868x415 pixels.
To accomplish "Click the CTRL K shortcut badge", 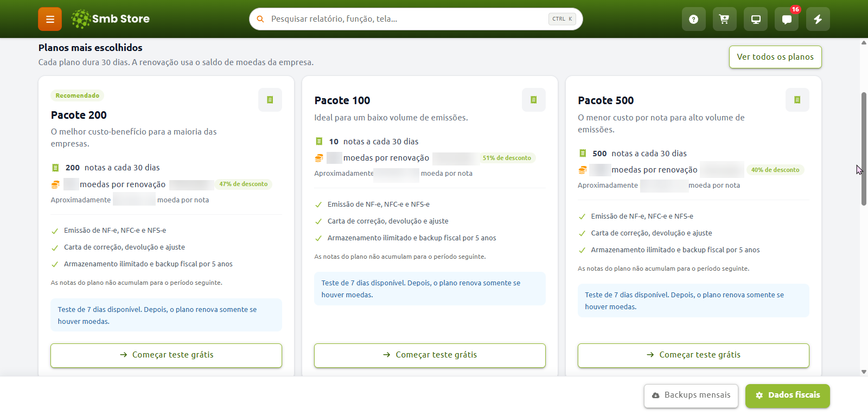I will pos(562,19).
